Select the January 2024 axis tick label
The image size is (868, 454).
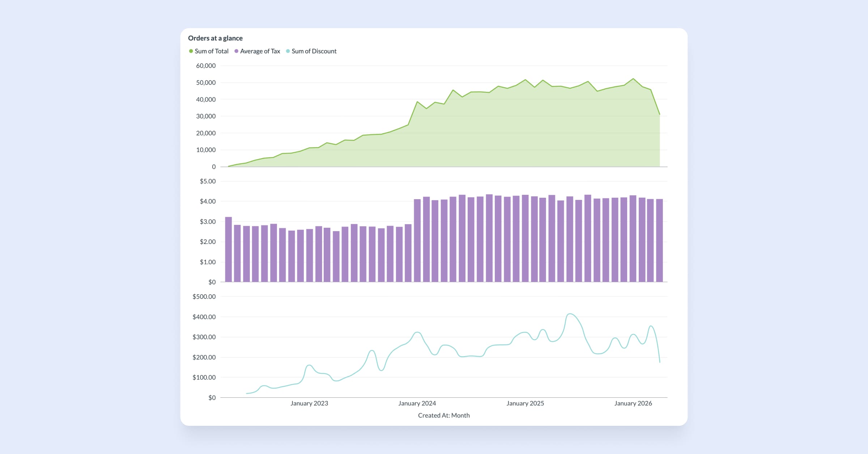point(417,403)
